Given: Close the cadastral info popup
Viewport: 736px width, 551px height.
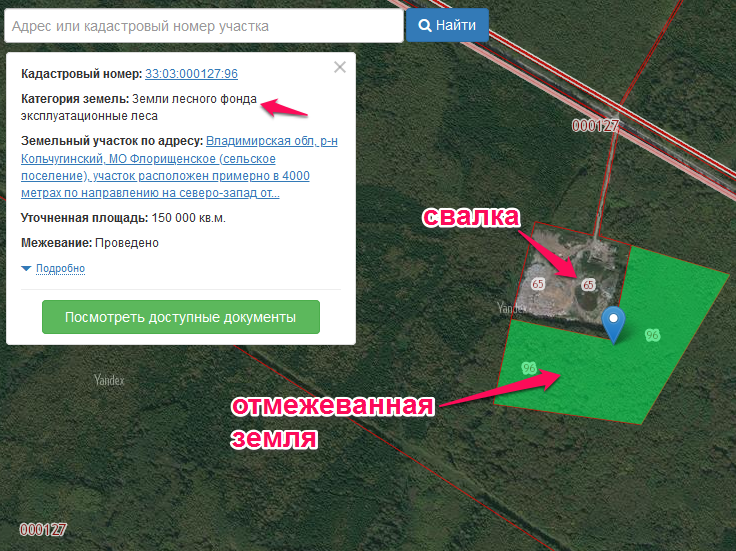Looking at the screenshot, I should click(x=340, y=67).
